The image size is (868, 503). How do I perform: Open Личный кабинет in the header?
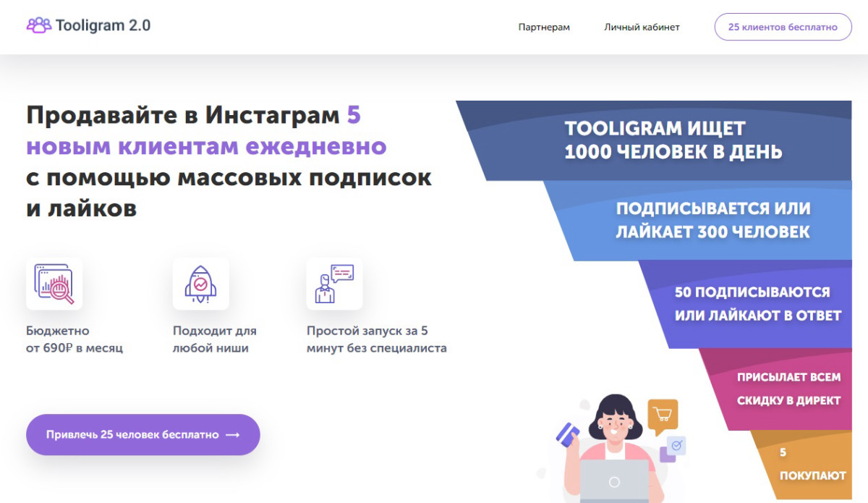642,27
